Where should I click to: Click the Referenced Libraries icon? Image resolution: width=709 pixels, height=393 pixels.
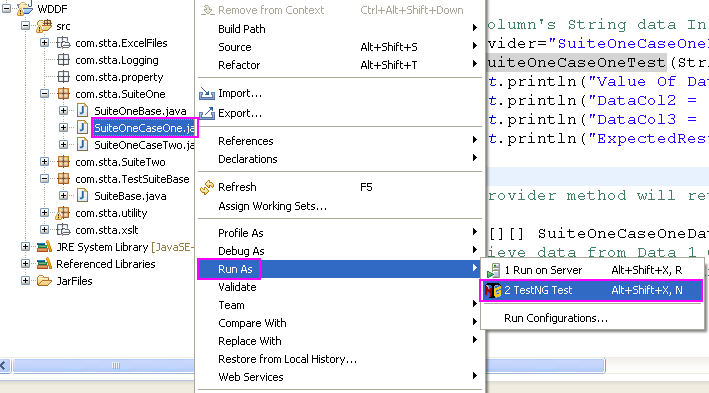44,264
